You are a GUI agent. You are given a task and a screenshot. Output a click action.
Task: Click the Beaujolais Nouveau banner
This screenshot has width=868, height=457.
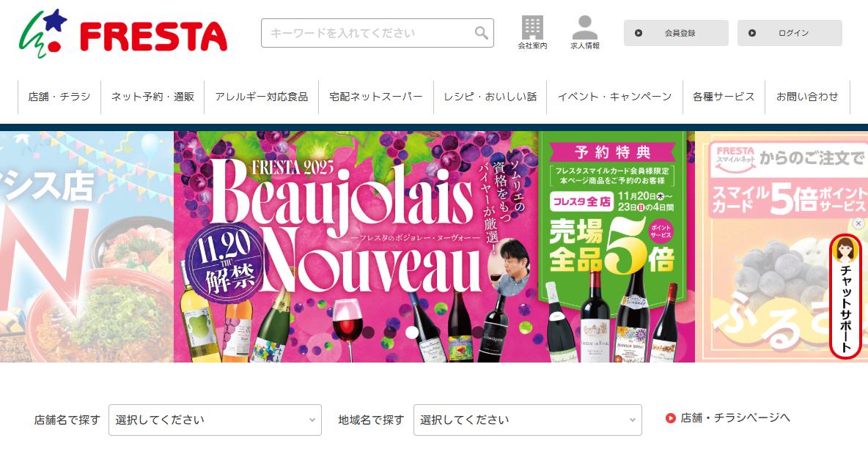tap(434, 247)
